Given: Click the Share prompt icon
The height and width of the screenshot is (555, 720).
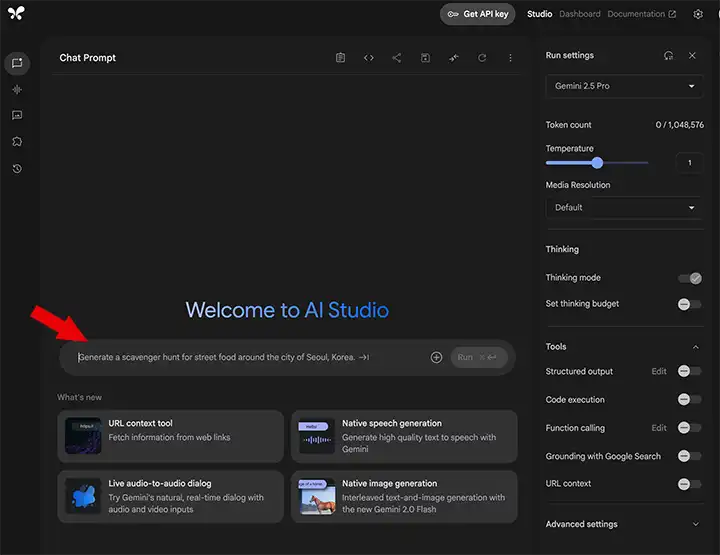Looking at the screenshot, I should pyautogui.click(x=397, y=57).
